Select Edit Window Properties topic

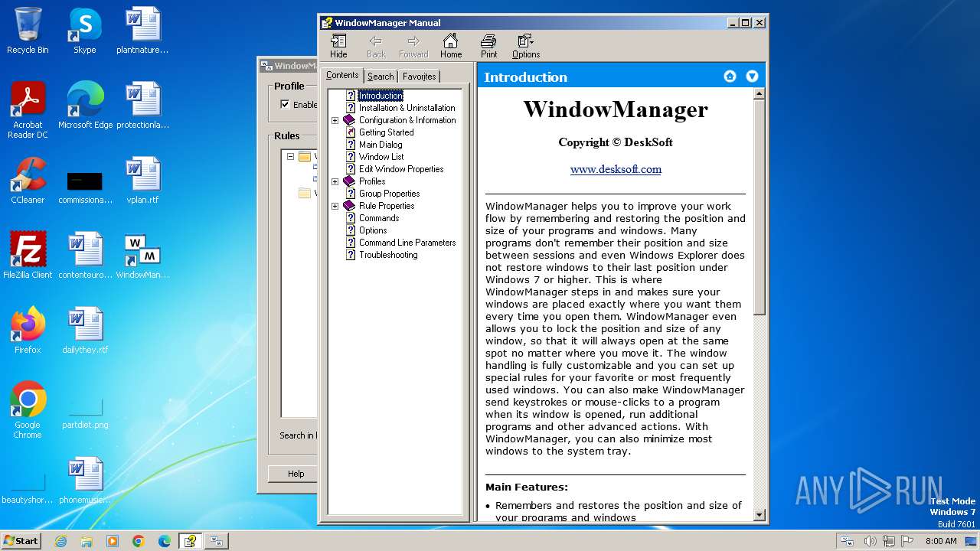coord(401,169)
